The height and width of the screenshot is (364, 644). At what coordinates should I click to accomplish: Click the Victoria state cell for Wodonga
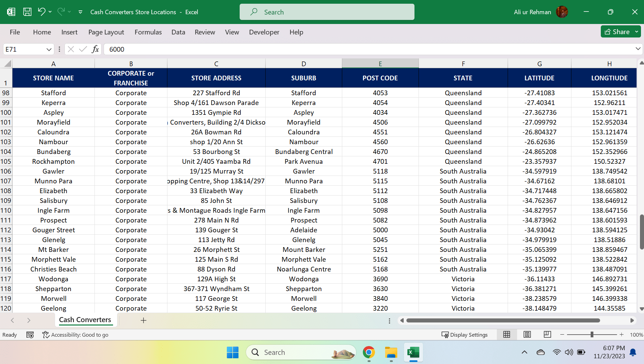pos(463,279)
